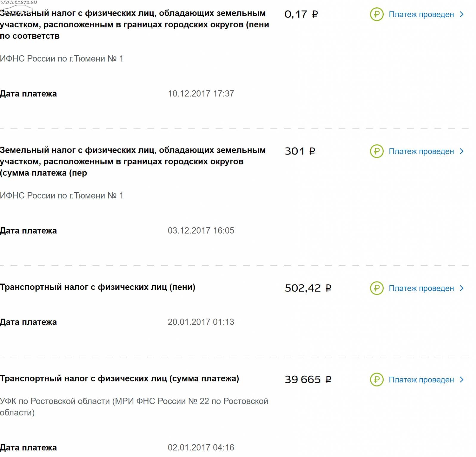The height and width of the screenshot is (457, 476).
Task: Open 'Платеж проведен' link for 39 665 ₽ row
Action: point(421,379)
